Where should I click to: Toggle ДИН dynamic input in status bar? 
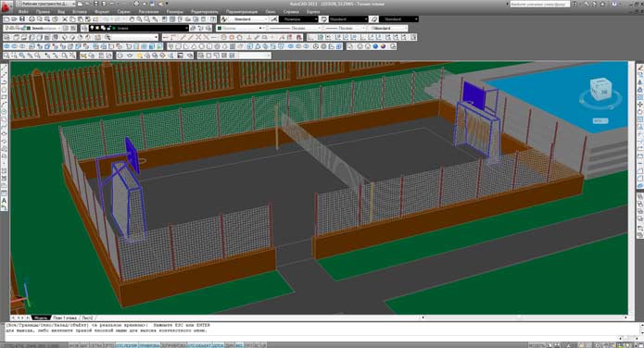(230, 345)
